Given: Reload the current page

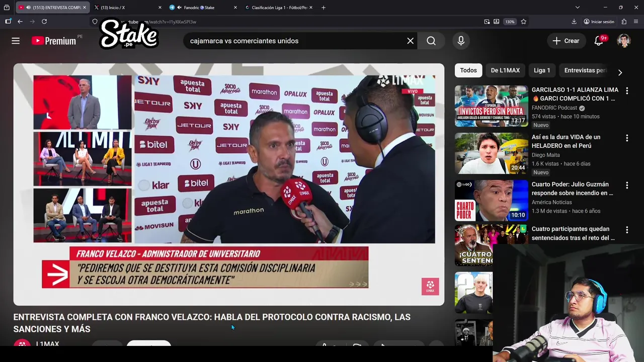Looking at the screenshot, I should point(44,22).
